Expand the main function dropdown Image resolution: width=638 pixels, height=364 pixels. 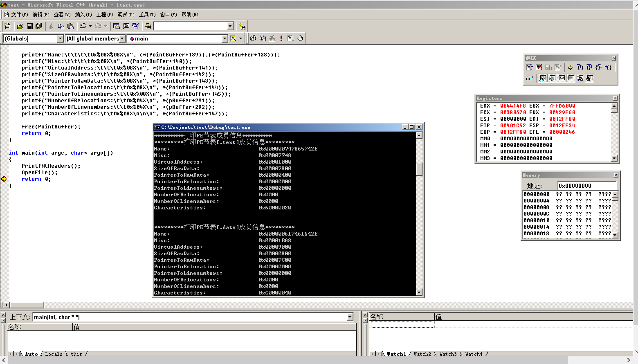pos(225,38)
